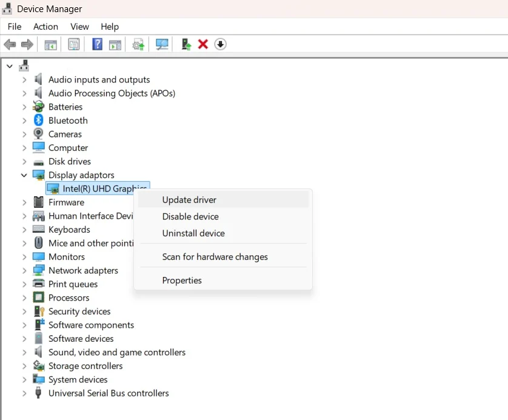Expand the Universal Serial Bus controllers node
This screenshot has height=420, width=508.
coord(24,393)
